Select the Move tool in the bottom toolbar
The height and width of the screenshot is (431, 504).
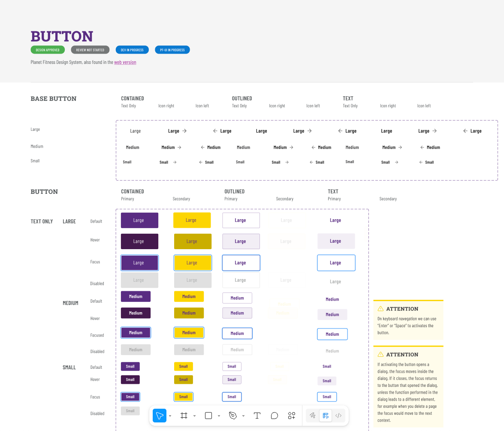pyautogui.click(x=160, y=416)
